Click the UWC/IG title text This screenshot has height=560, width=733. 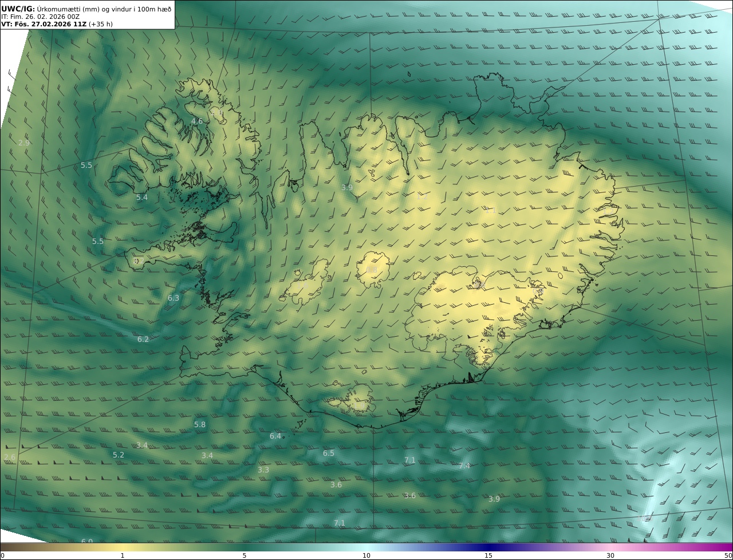click(x=18, y=9)
